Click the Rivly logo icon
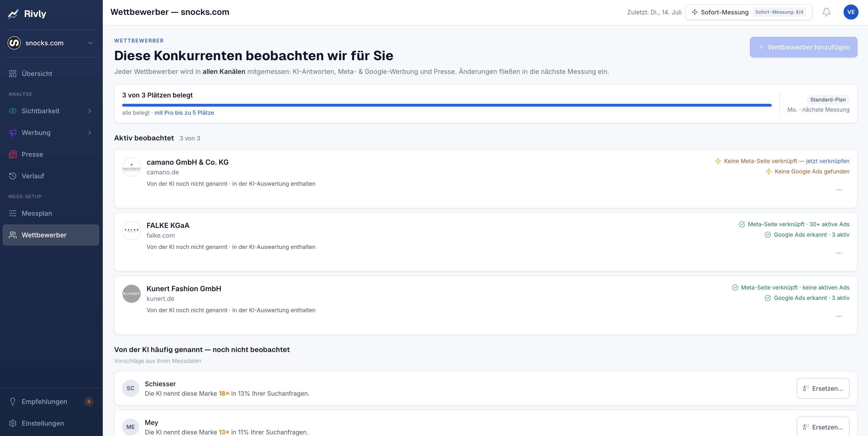This screenshot has height=436, width=868. click(x=13, y=14)
